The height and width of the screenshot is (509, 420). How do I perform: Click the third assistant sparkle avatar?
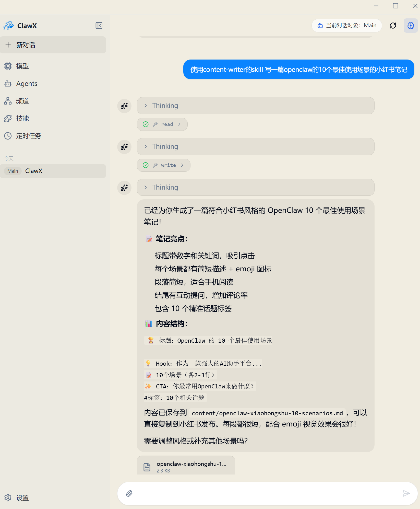[x=124, y=188]
